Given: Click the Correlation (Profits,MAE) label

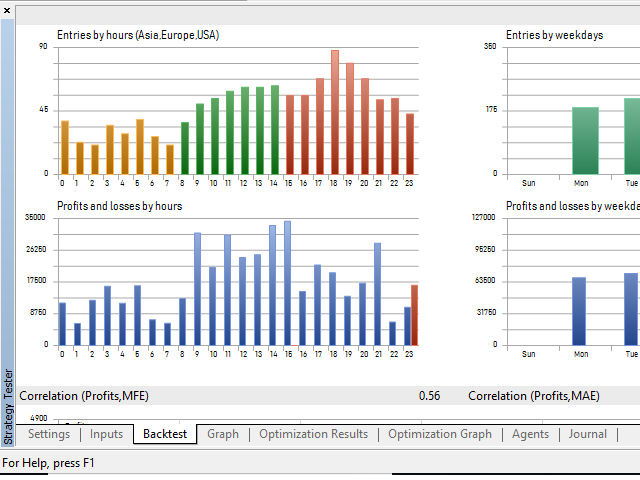Looking at the screenshot, I should coord(534,396).
